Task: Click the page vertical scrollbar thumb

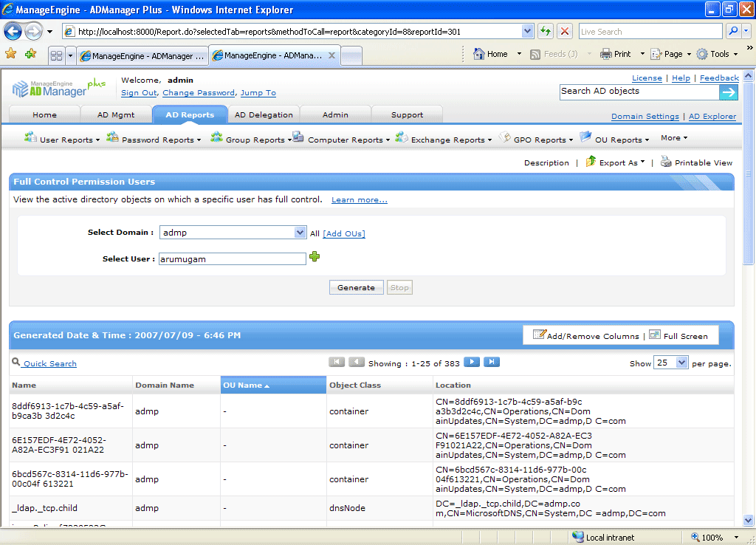Action: (748, 173)
